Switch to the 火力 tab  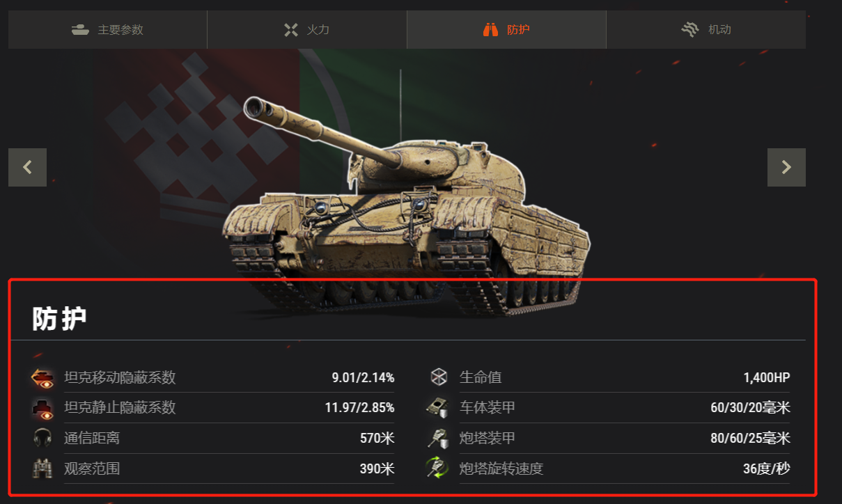(x=307, y=29)
